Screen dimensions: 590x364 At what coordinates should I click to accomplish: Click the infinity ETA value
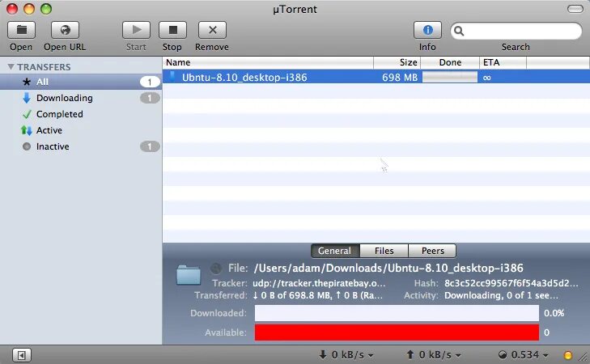point(487,78)
